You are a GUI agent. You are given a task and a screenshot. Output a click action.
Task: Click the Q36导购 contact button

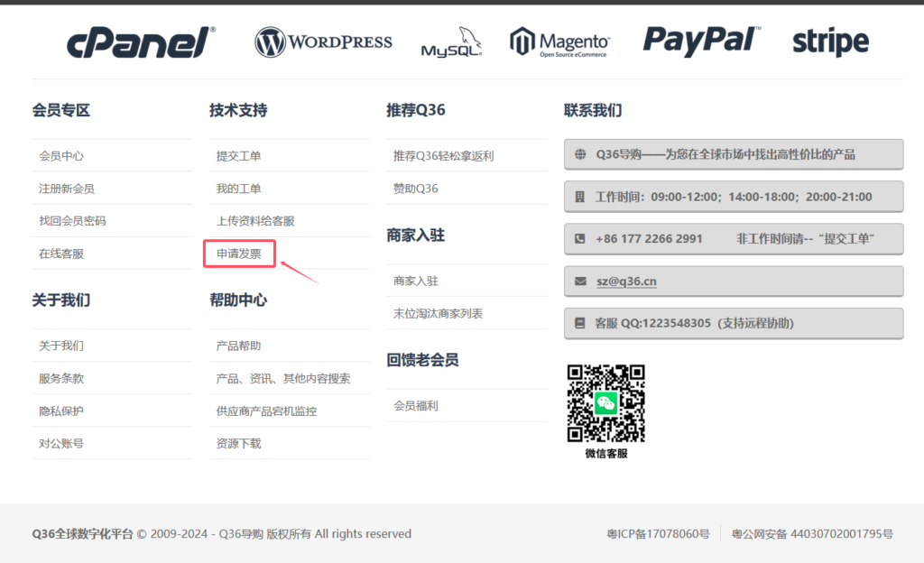734,154
